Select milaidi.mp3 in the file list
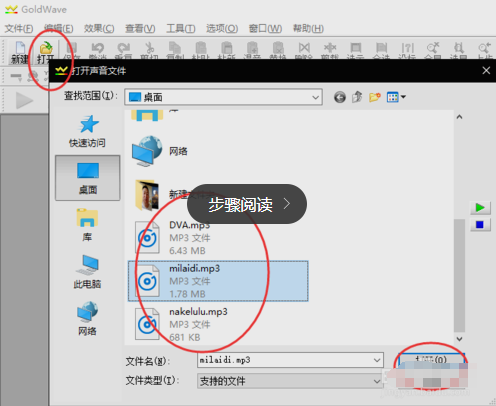The height and width of the screenshot is (406, 496). click(218, 281)
